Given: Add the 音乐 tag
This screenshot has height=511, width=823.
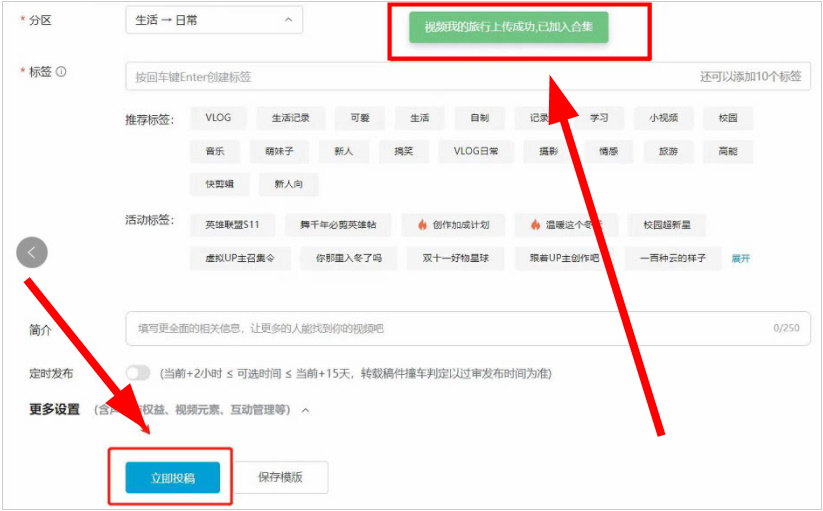Looking at the screenshot, I should (x=215, y=151).
